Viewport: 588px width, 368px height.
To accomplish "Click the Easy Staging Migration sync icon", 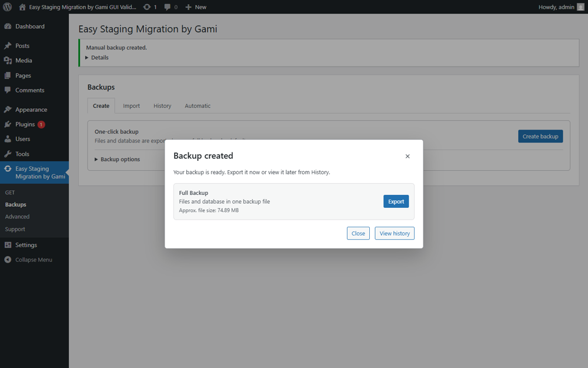I will [x=8, y=168].
